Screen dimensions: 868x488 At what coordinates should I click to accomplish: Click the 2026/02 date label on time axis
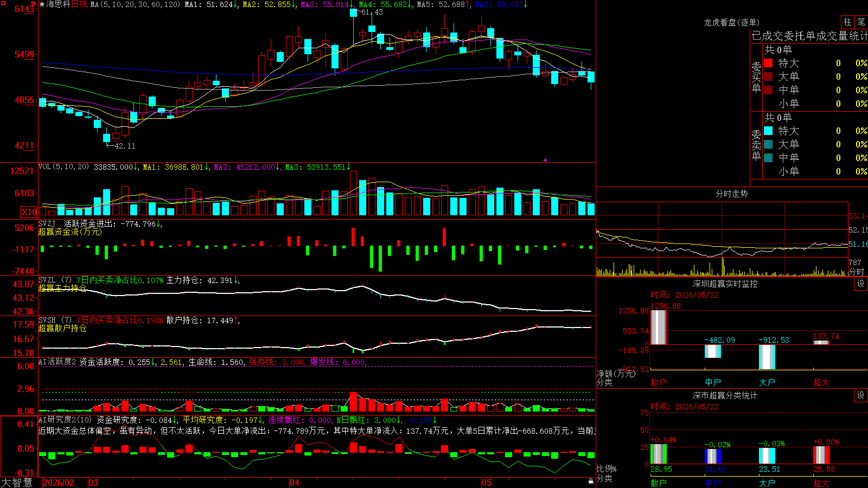click(x=59, y=483)
